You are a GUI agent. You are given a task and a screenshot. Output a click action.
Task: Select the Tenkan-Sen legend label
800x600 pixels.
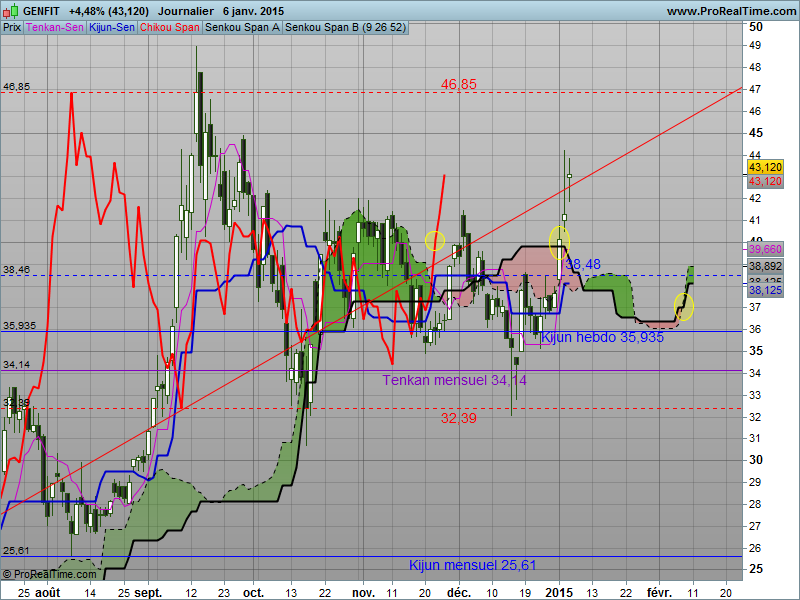[55, 28]
